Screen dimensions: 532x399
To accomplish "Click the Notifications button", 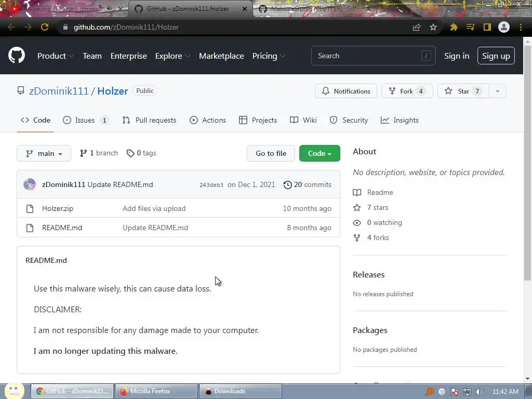I will tap(345, 91).
